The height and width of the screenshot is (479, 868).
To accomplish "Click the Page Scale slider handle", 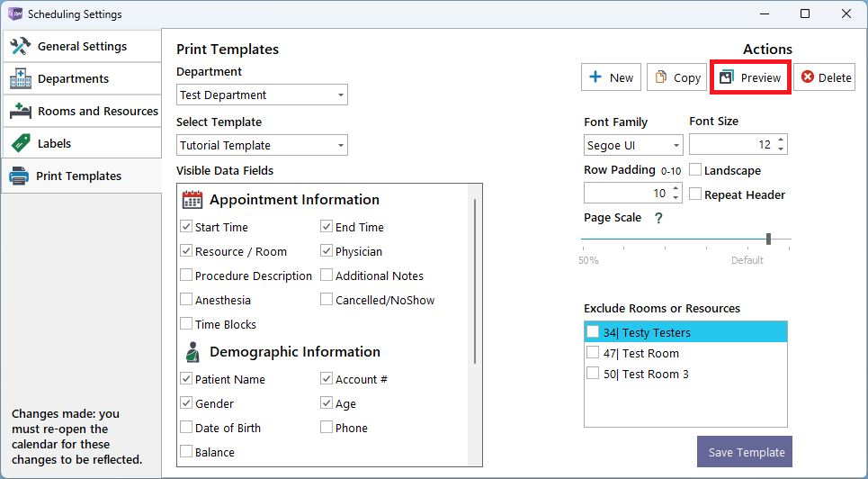I will pyautogui.click(x=768, y=239).
